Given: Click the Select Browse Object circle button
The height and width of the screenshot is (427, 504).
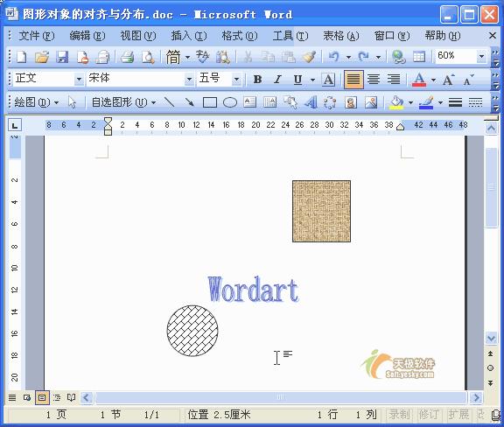Looking at the screenshot, I should pyautogui.click(x=491, y=367).
